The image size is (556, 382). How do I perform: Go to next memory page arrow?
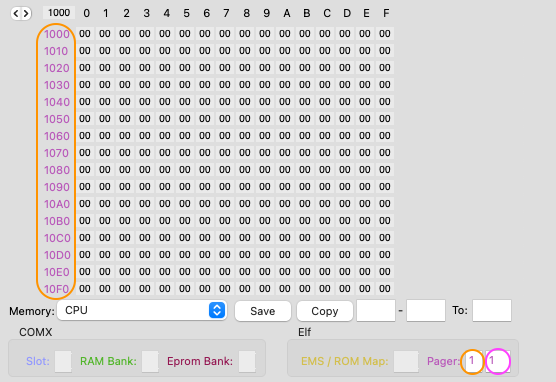coord(26,13)
